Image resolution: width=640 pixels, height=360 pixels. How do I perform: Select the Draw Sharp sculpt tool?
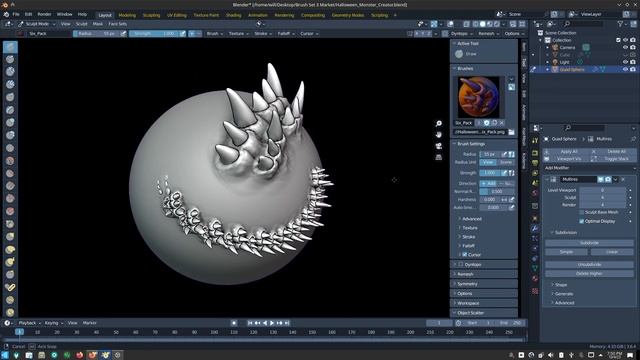(10, 59)
